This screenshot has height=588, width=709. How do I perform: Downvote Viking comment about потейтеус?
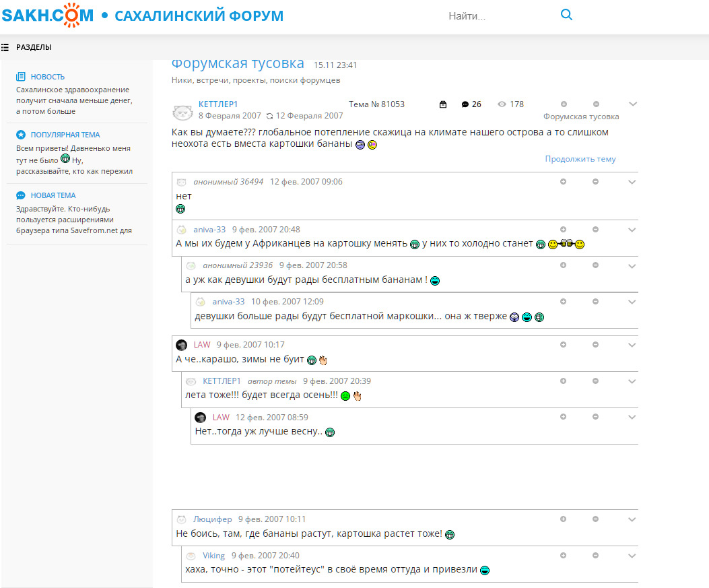pos(595,555)
